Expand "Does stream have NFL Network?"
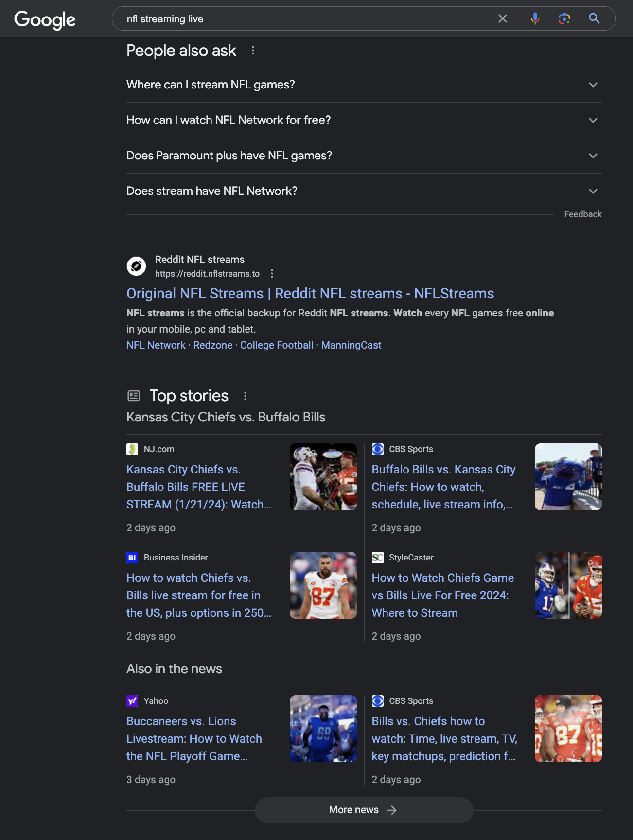The image size is (633, 840). [x=364, y=191]
